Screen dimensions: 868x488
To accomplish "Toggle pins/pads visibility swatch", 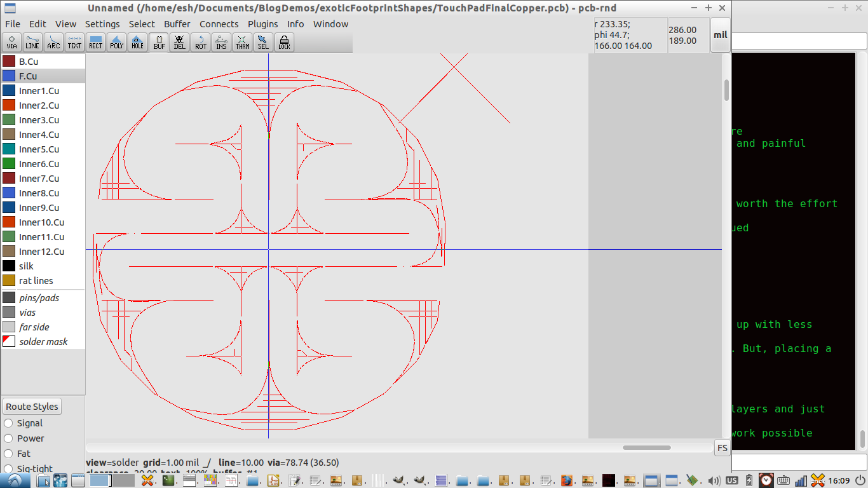I will click(x=9, y=298).
